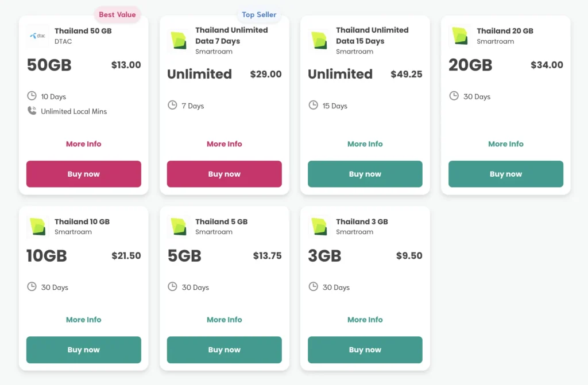Show More Info for Thailand 5 GB

click(225, 320)
